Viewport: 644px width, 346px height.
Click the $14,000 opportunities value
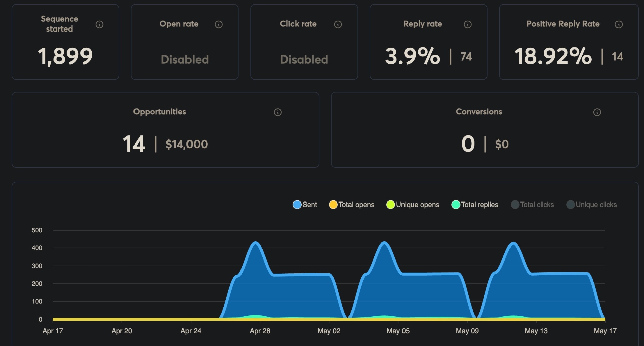186,144
